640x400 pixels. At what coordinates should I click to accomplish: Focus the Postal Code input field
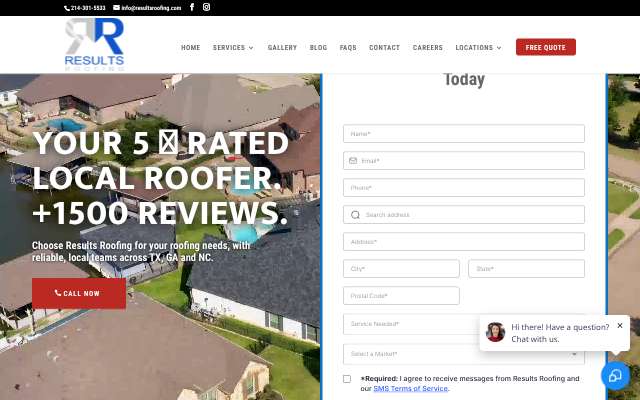point(401,296)
